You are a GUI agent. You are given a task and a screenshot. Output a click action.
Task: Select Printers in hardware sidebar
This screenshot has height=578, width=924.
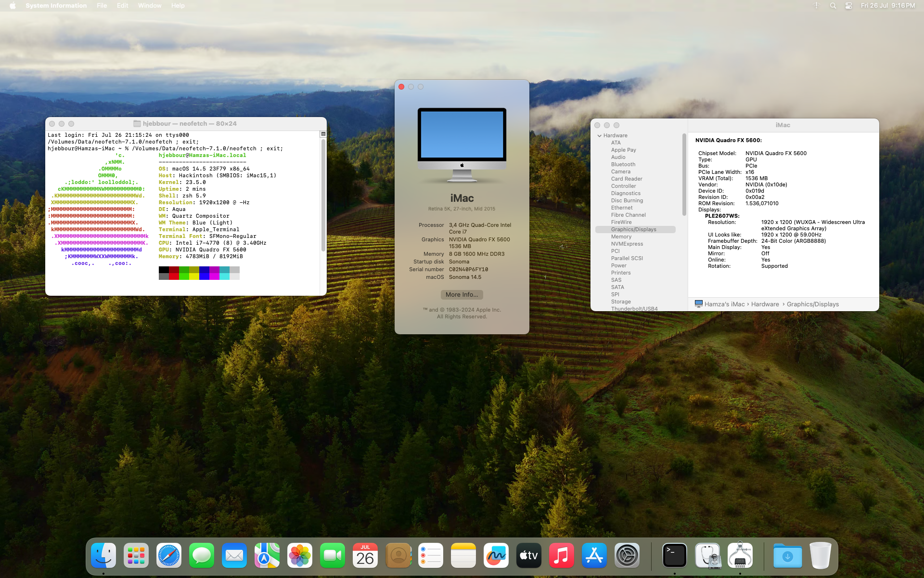[x=621, y=273]
